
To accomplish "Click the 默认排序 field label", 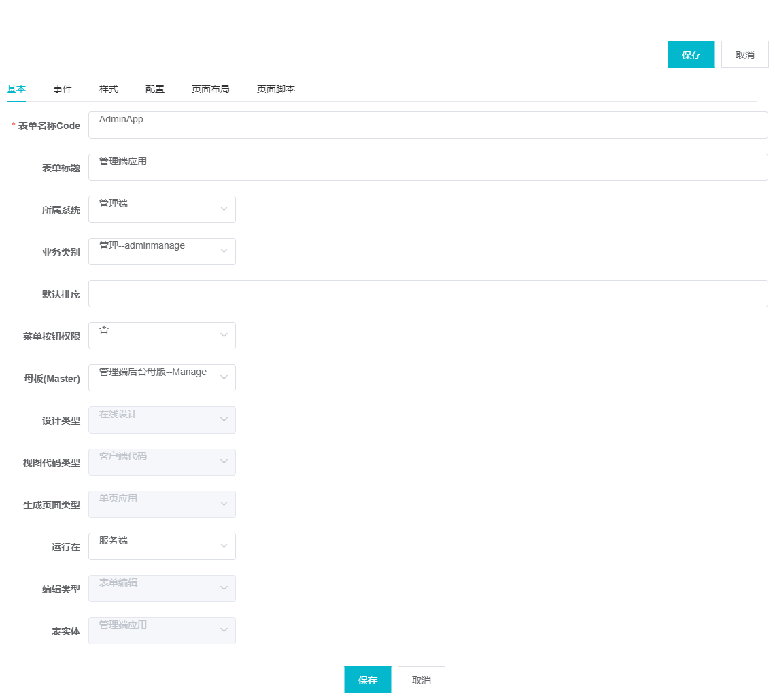I will [x=61, y=294].
